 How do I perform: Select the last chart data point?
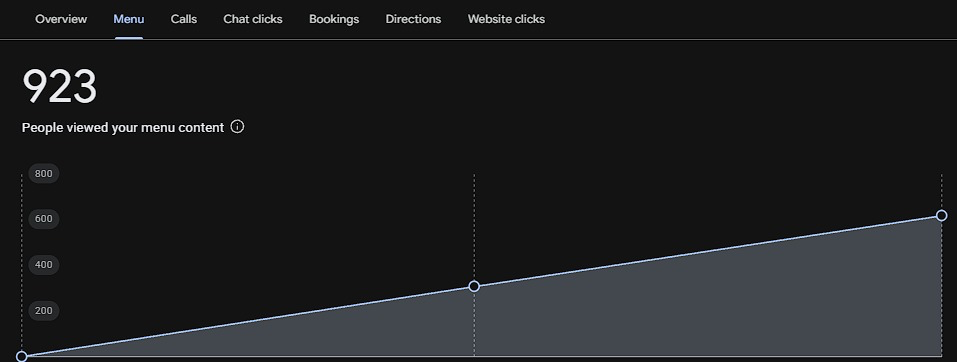pyautogui.click(x=941, y=215)
